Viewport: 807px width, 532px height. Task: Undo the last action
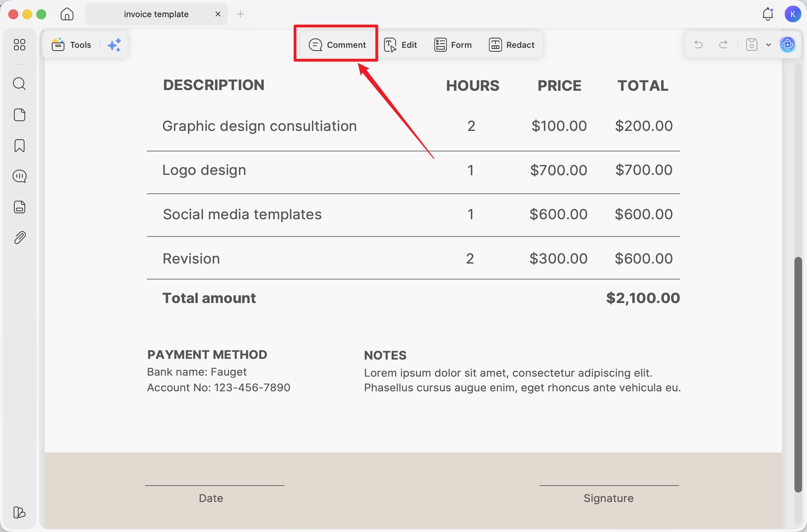(698, 44)
